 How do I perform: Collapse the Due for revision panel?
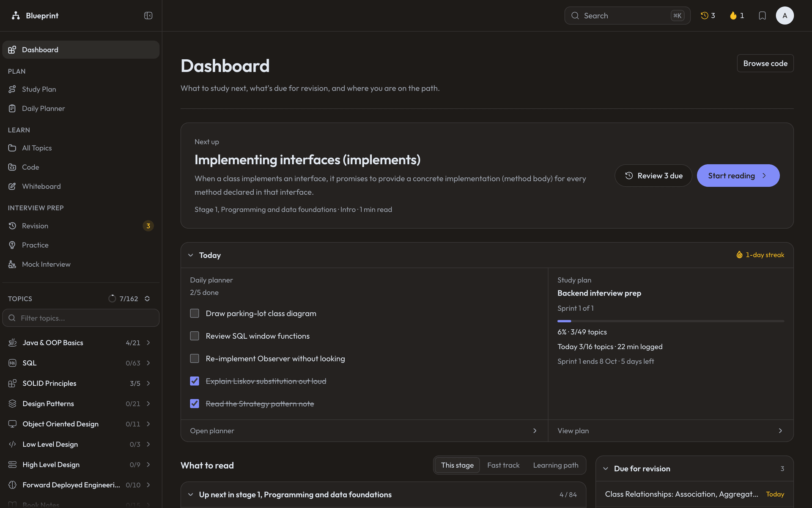point(606,469)
